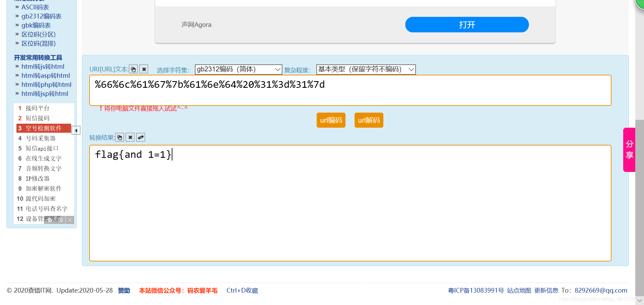The width and height of the screenshot is (644, 305).
Task: Select ad item 在线生成文字
Action: pos(44,159)
